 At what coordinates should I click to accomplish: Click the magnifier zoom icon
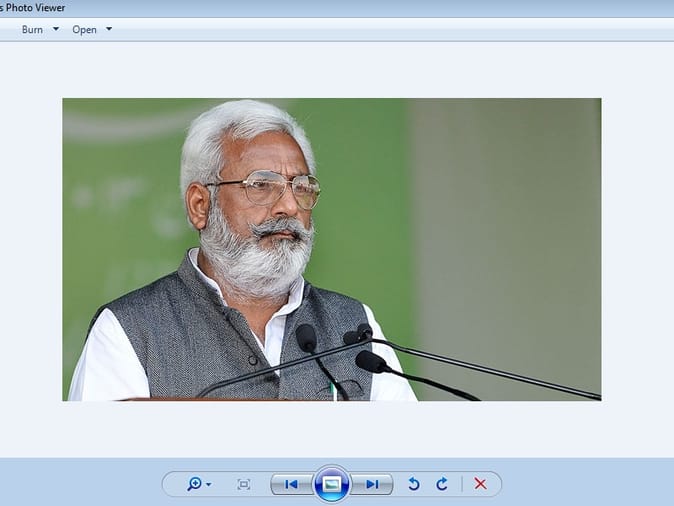click(194, 484)
